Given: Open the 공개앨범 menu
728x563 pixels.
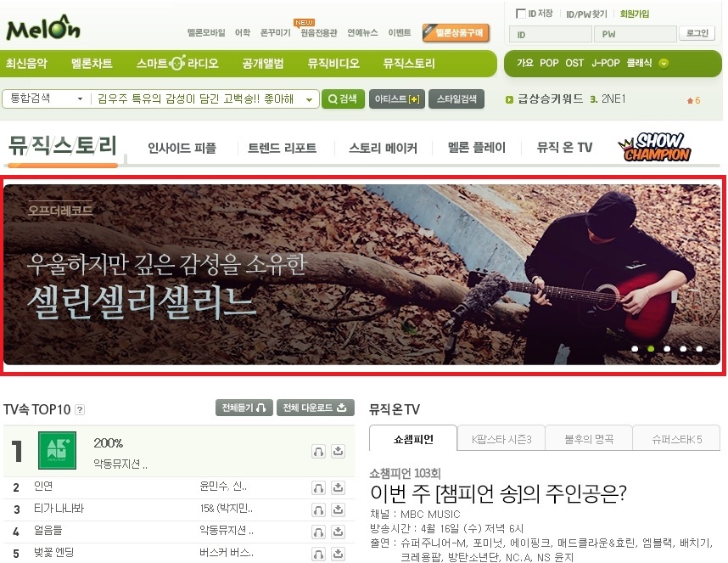Looking at the screenshot, I should coord(263,63).
